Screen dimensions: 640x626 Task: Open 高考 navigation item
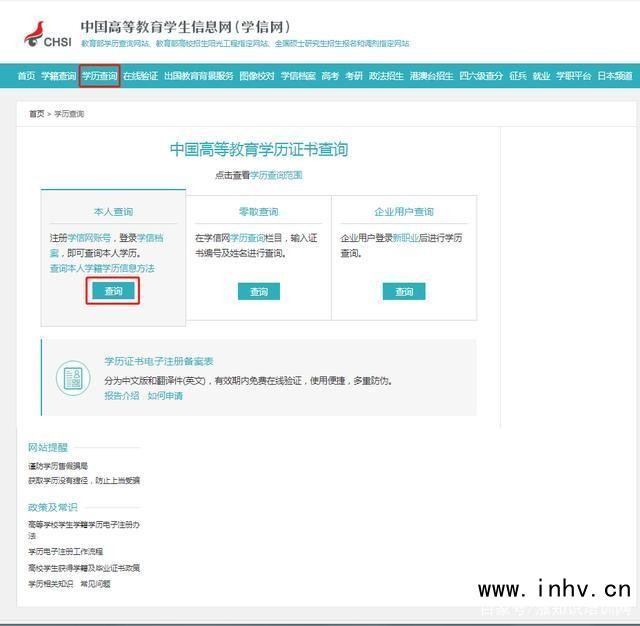[x=330, y=76]
